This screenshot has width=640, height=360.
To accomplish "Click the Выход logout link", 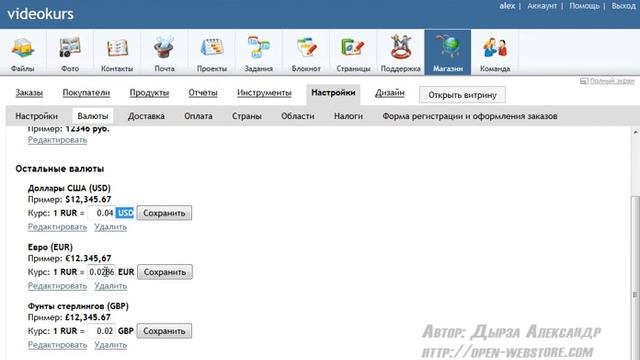I will (x=623, y=6).
